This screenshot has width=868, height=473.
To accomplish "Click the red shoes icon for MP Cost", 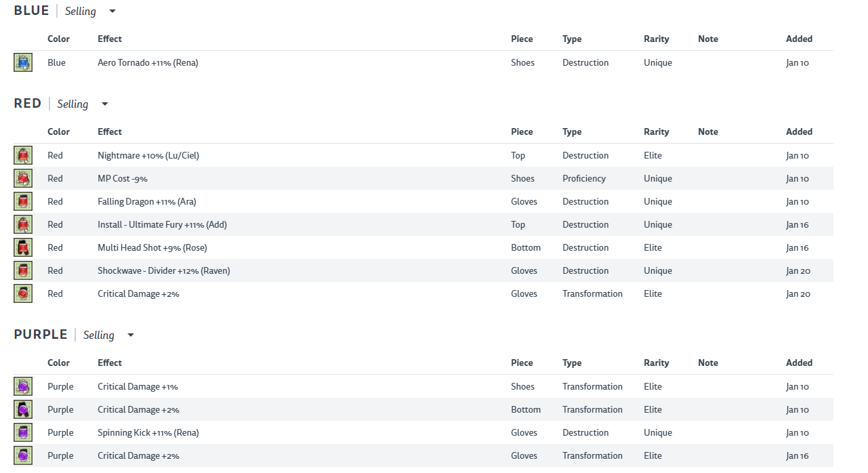I will (23, 178).
